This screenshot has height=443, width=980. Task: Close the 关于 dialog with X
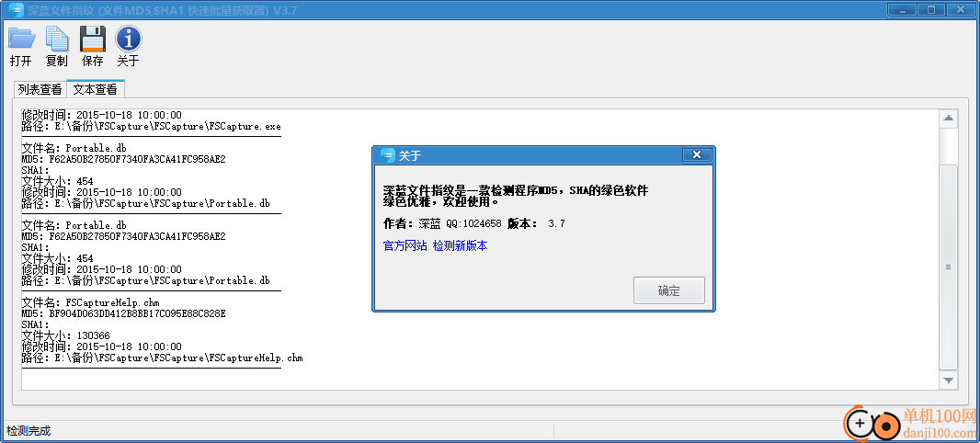click(x=697, y=155)
